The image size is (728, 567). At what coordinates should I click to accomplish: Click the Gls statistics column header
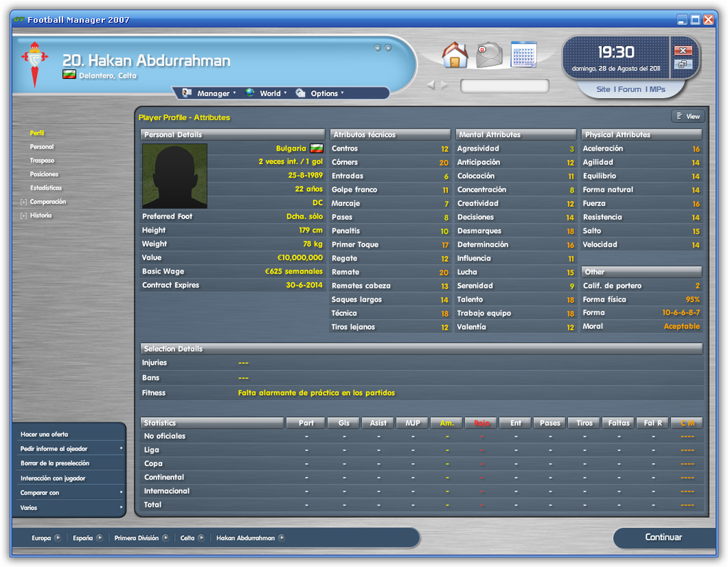344,423
